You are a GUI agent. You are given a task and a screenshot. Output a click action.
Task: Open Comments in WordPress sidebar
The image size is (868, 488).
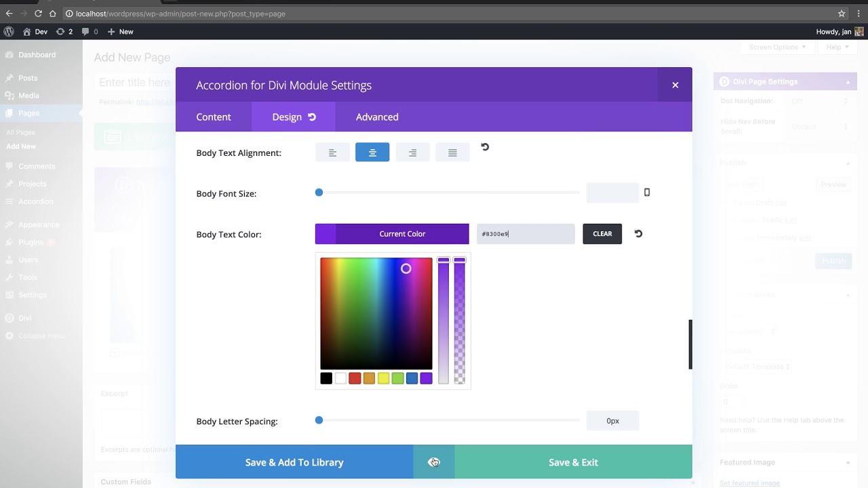click(37, 166)
